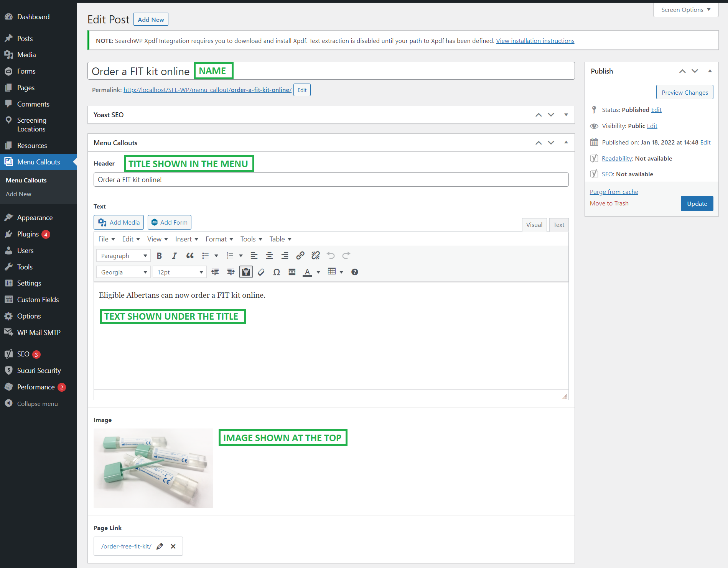Image resolution: width=728 pixels, height=568 pixels.
Task: Toggle bold formatting in the editor
Action: click(x=159, y=256)
